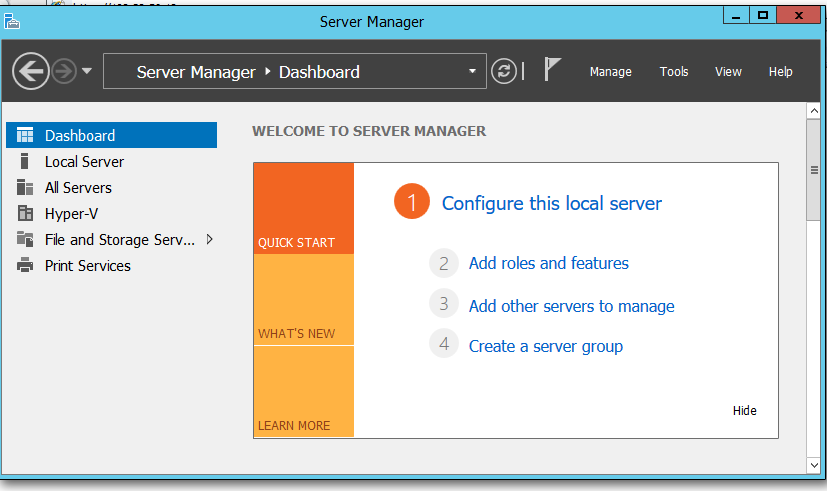This screenshot has width=827, height=491.
Task: Click the Dashboard grid icon in sidebar
Action: (x=25, y=135)
